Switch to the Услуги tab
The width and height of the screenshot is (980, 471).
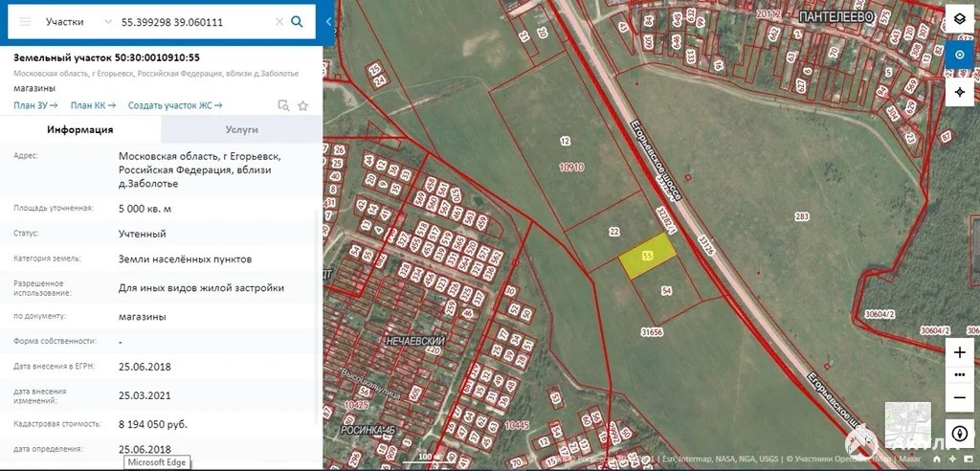tap(241, 129)
